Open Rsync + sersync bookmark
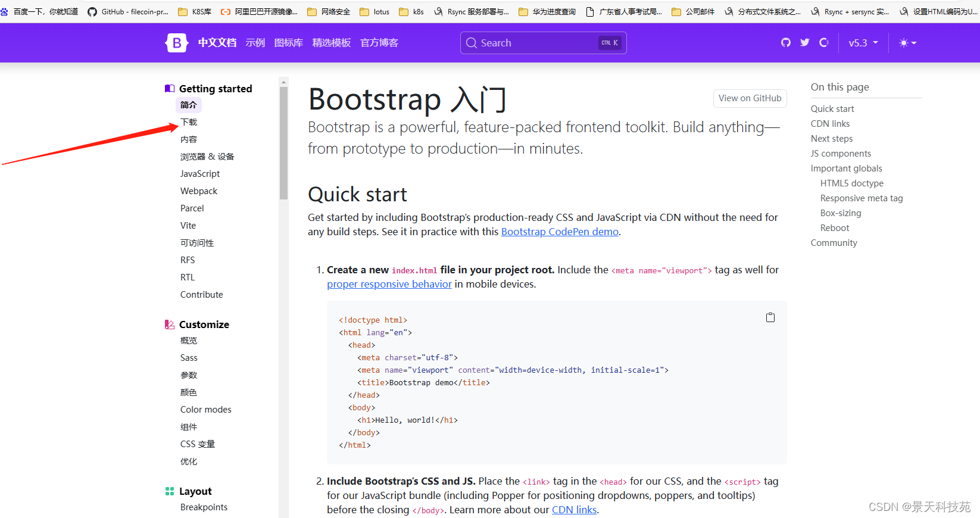The height and width of the screenshot is (518, 980). (850, 11)
